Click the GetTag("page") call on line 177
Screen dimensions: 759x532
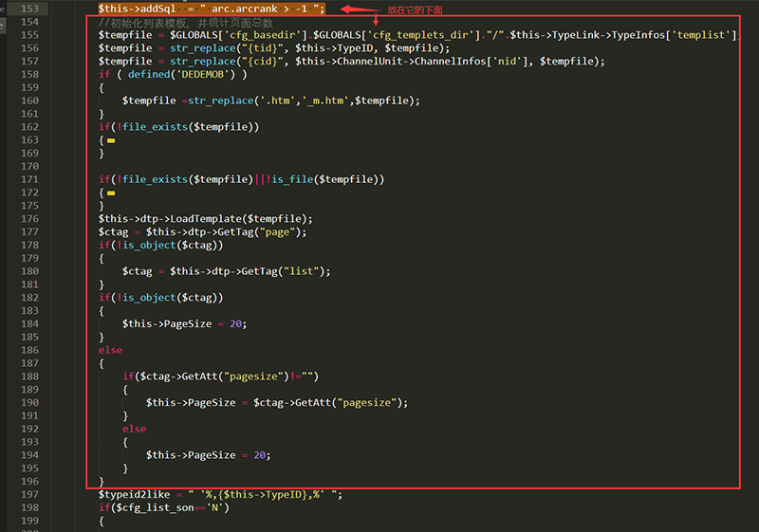point(259,231)
